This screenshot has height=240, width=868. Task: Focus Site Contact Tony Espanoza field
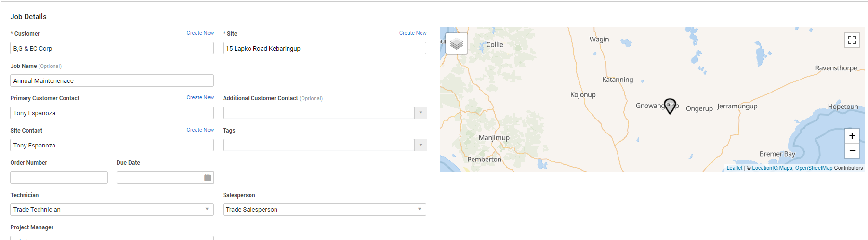[112, 145]
